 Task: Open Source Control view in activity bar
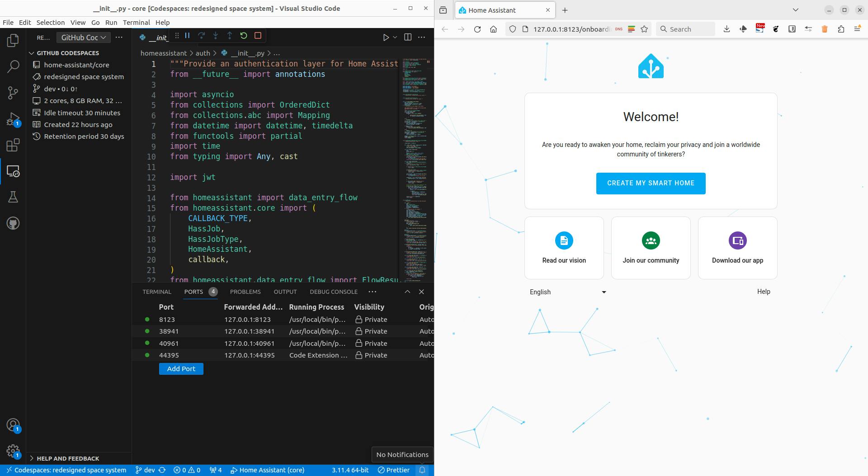click(x=13, y=93)
